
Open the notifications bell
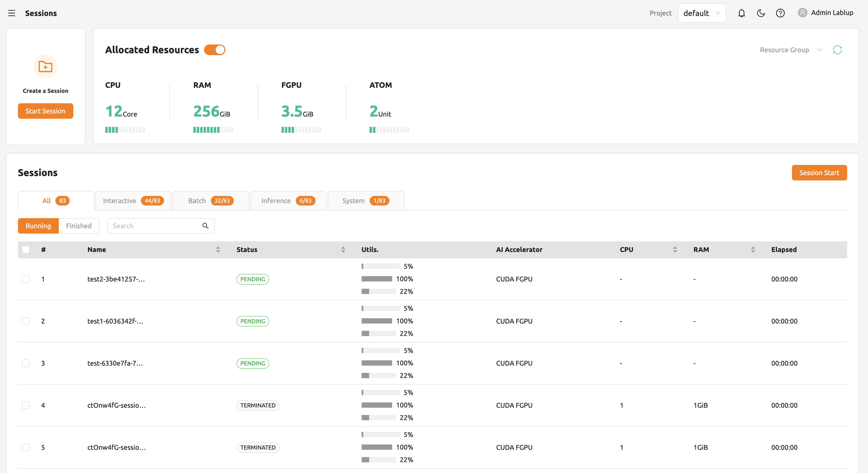pos(741,13)
